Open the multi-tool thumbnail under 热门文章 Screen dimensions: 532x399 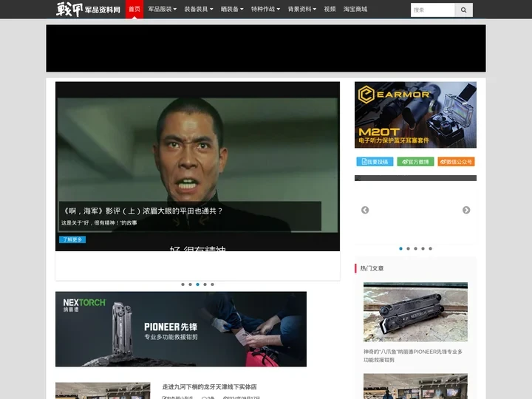tap(415, 312)
